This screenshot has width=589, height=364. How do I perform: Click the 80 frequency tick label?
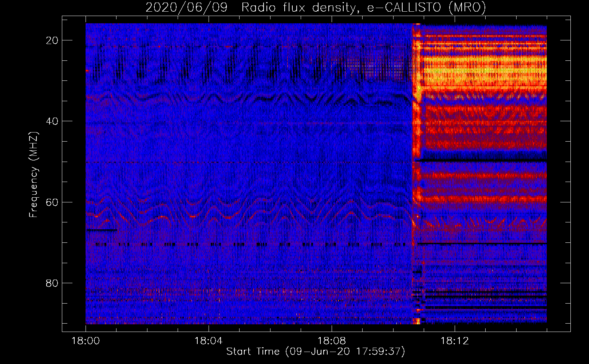pyautogui.click(x=52, y=283)
